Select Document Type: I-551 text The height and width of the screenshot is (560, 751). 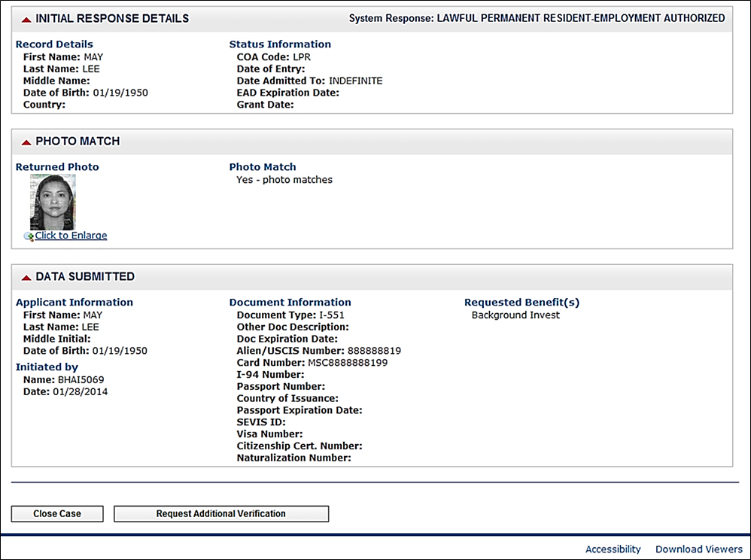pos(290,315)
